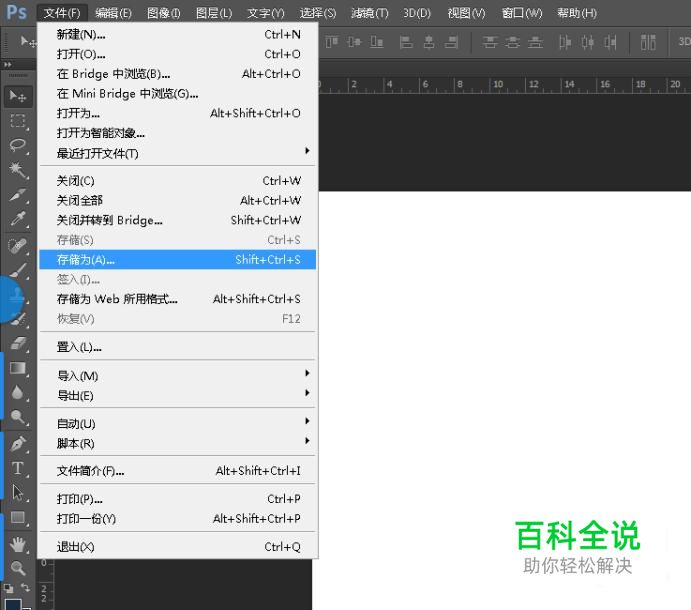The image size is (691, 610).
Task: Open the 帮助(H) menu
Action: 577,13
